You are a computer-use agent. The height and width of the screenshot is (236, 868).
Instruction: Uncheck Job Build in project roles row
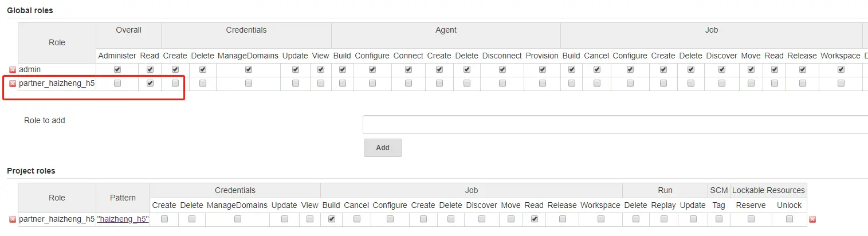[331, 219]
